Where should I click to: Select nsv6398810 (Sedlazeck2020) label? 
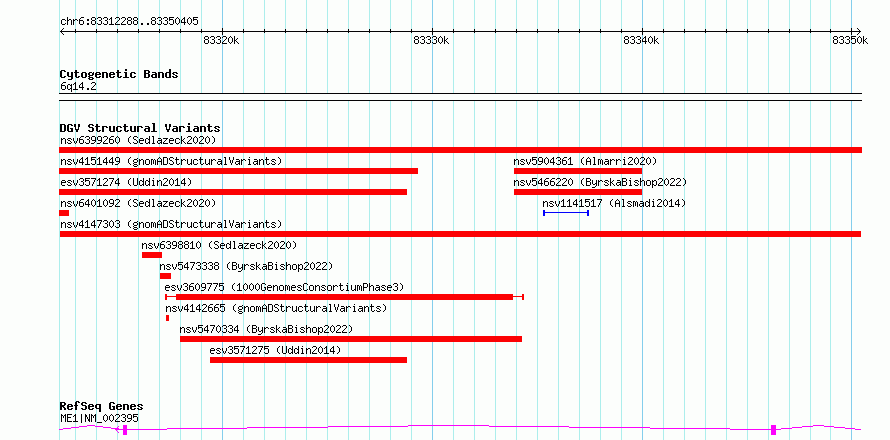tap(219, 245)
